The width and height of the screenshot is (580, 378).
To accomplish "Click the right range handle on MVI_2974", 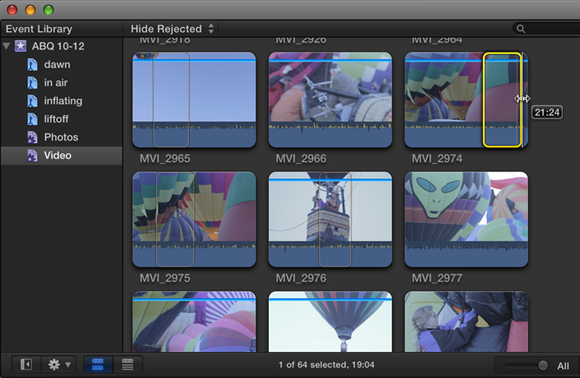I will 522,100.
